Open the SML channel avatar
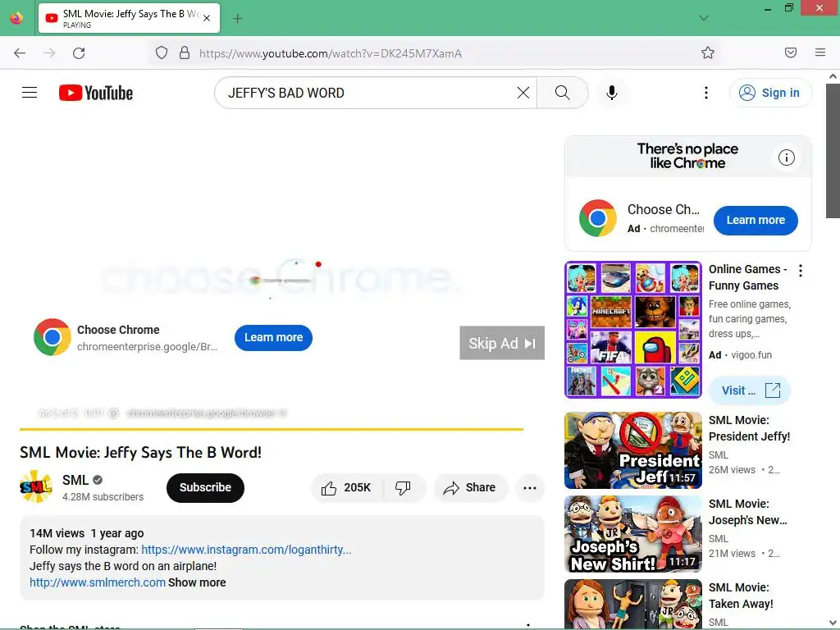Image resolution: width=840 pixels, height=630 pixels. pos(36,487)
